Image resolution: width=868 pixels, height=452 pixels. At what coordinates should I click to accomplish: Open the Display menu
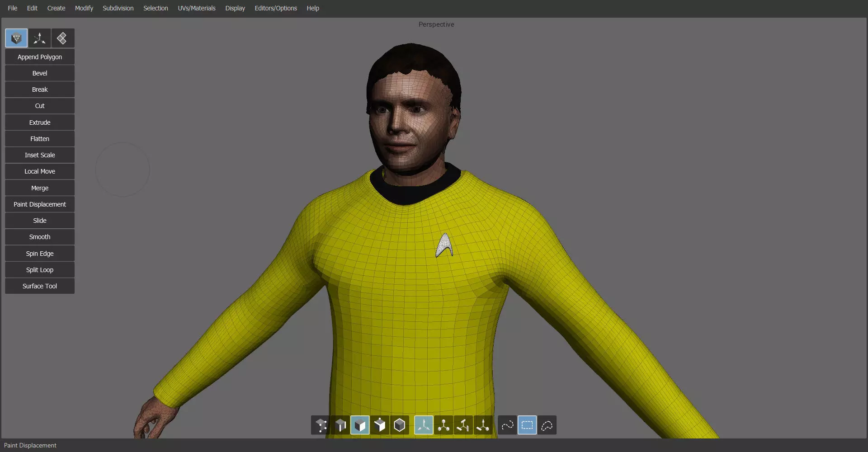point(235,8)
